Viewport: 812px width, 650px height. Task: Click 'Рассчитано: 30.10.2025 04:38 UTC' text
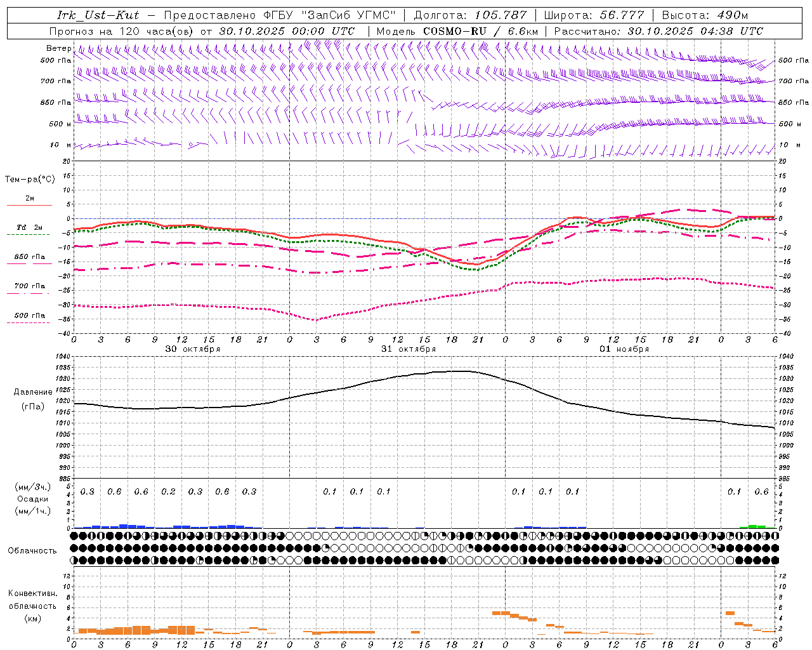click(x=658, y=31)
